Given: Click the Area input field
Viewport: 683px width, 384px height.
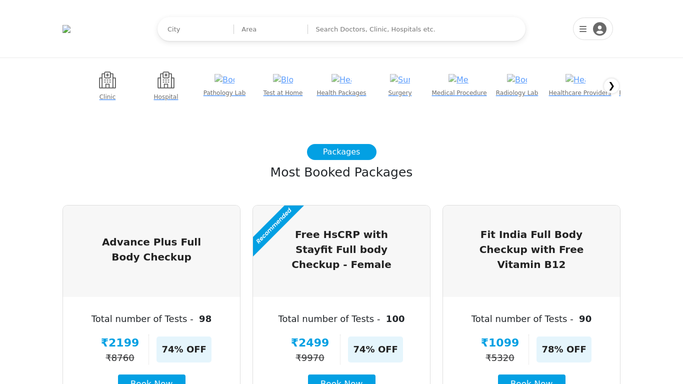Looking at the screenshot, I should click(x=272, y=29).
